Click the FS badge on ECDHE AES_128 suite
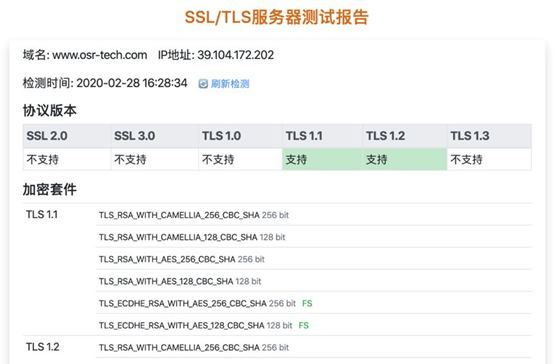Screen dimensions: 554x364 click(x=303, y=325)
